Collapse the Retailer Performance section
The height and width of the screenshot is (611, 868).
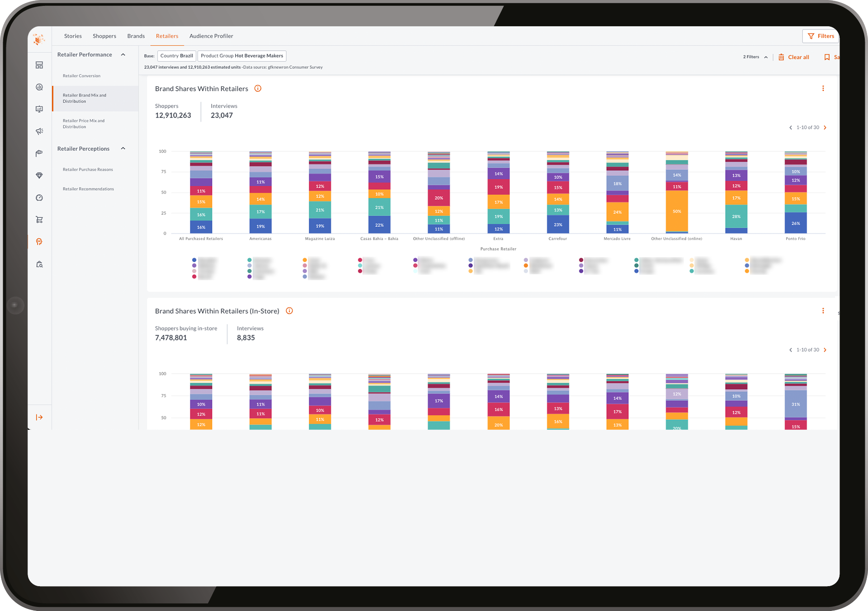[123, 55]
